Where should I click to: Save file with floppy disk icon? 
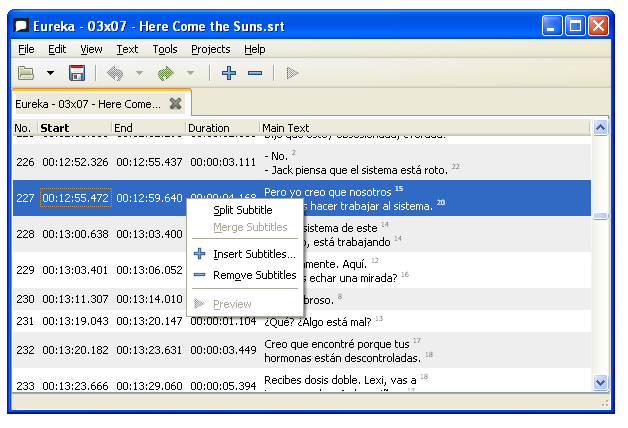[76, 73]
